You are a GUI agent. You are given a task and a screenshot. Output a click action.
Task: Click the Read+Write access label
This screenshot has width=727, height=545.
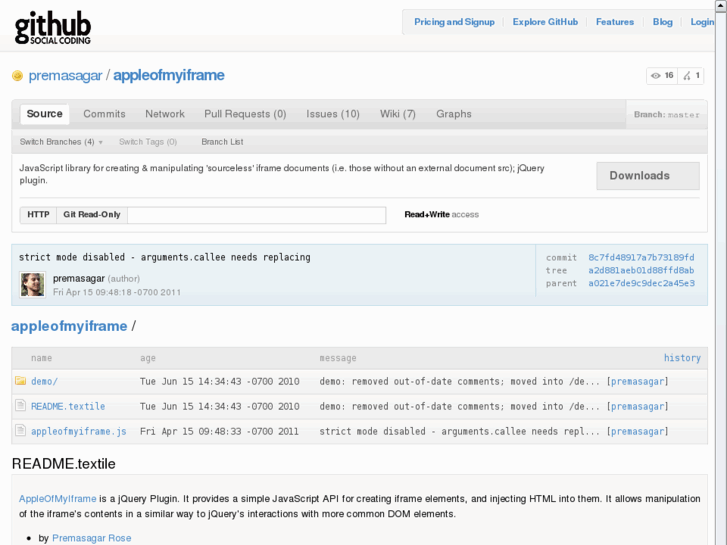pyautogui.click(x=441, y=214)
